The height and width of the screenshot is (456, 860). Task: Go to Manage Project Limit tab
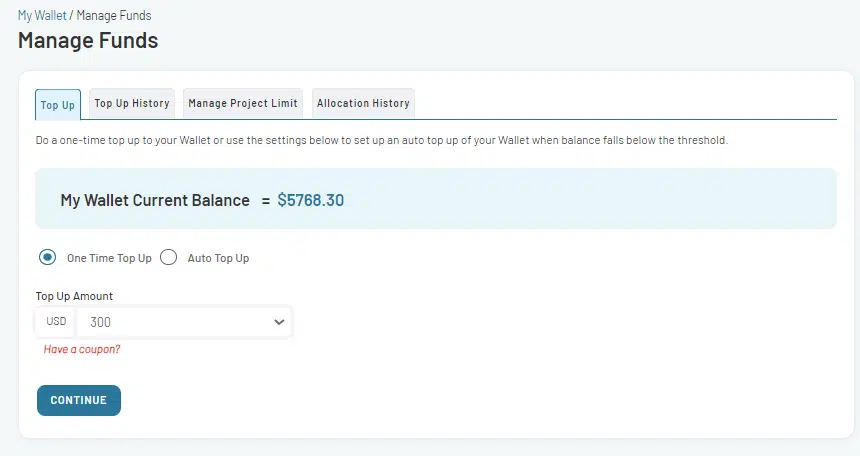click(x=243, y=103)
